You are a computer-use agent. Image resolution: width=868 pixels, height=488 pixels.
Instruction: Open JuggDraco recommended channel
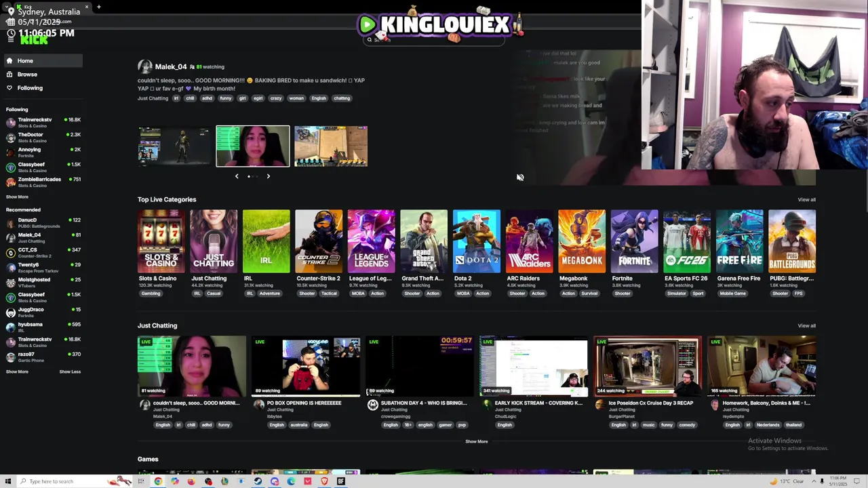point(42,312)
